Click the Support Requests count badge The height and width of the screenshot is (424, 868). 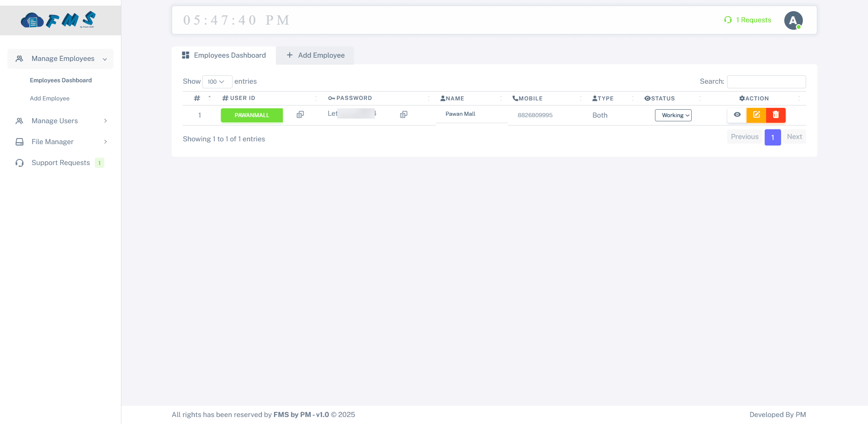pos(100,163)
